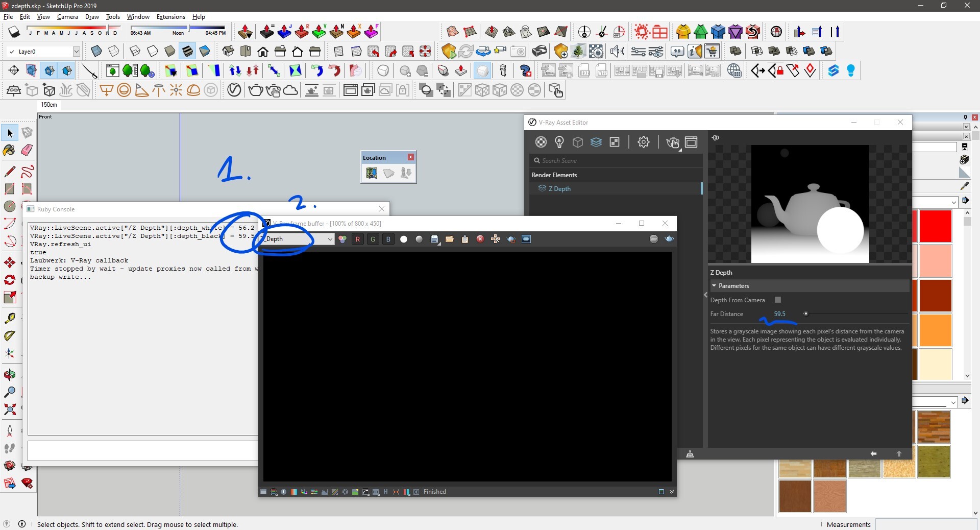Open Lights tab in V-Ray Asset Editor

click(x=559, y=142)
